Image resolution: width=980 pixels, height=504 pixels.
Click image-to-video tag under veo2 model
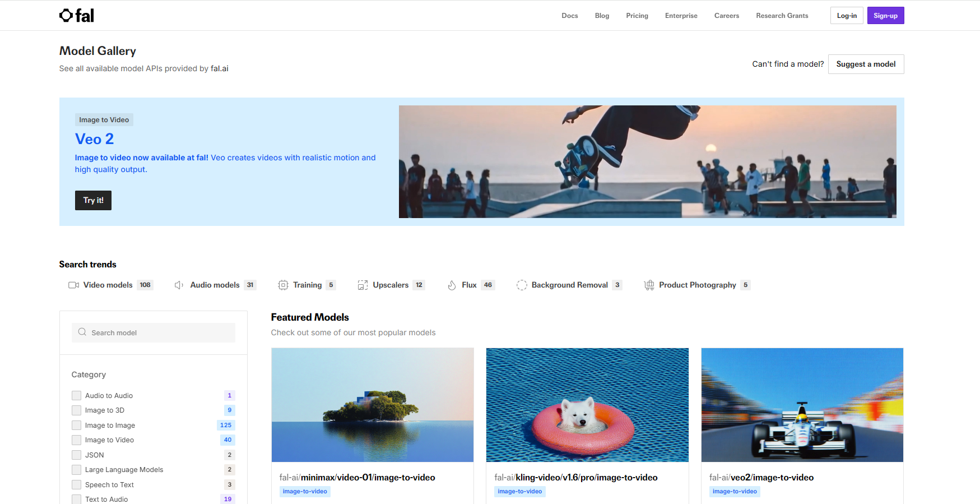coord(735,492)
